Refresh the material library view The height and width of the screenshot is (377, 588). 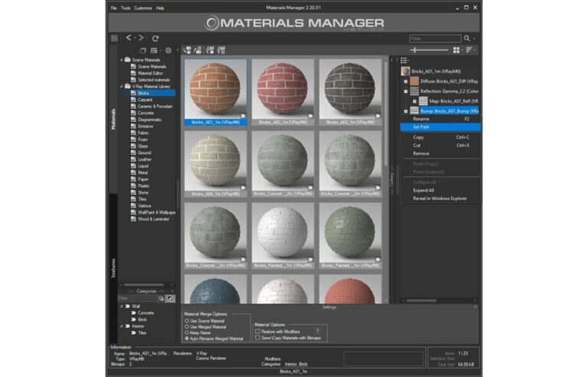tap(155, 38)
